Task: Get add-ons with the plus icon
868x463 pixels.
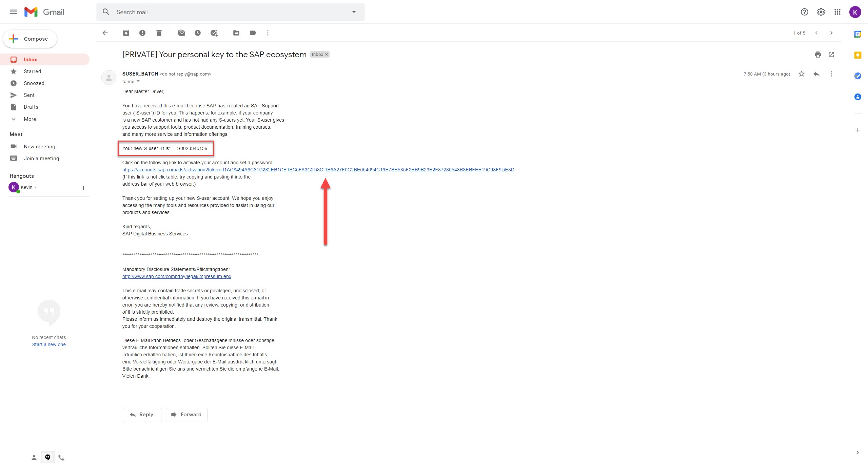Action: point(858,130)
